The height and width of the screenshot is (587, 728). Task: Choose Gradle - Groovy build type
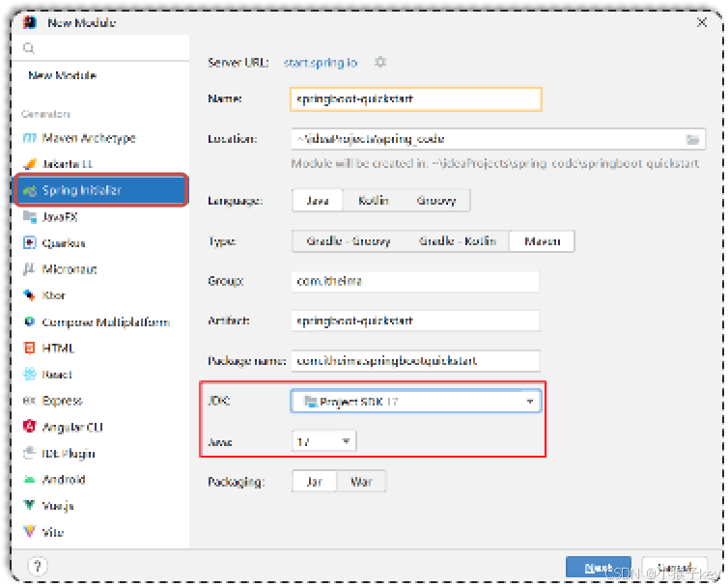pos(349,241)
